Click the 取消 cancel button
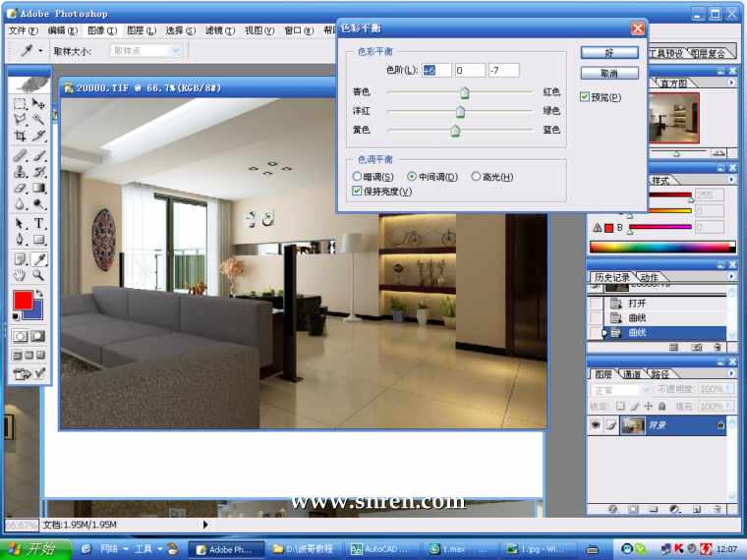This screenshot has height=560, width=747. point(609,74)
